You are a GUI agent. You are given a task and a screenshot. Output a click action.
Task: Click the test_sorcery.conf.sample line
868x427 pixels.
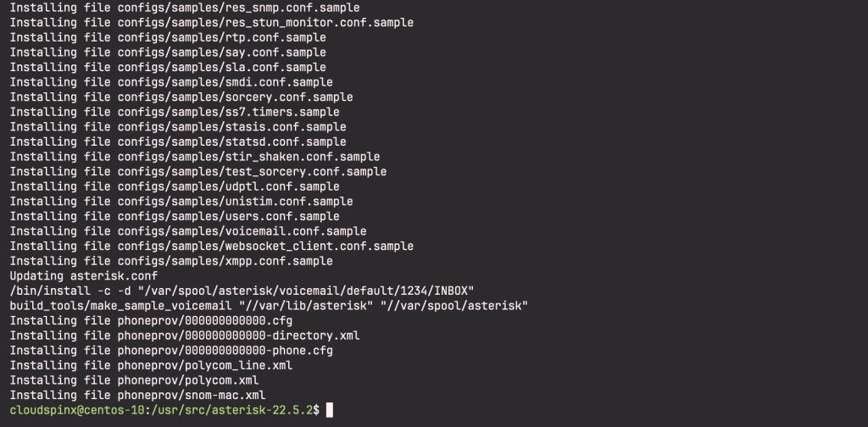(198, 171)
